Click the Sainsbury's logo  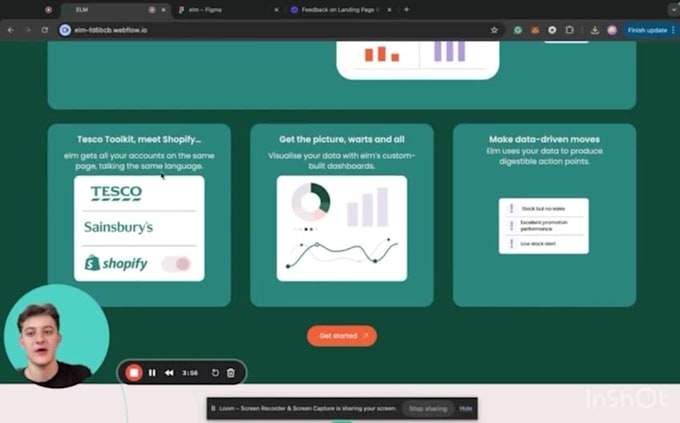click(x=118, y=227)
